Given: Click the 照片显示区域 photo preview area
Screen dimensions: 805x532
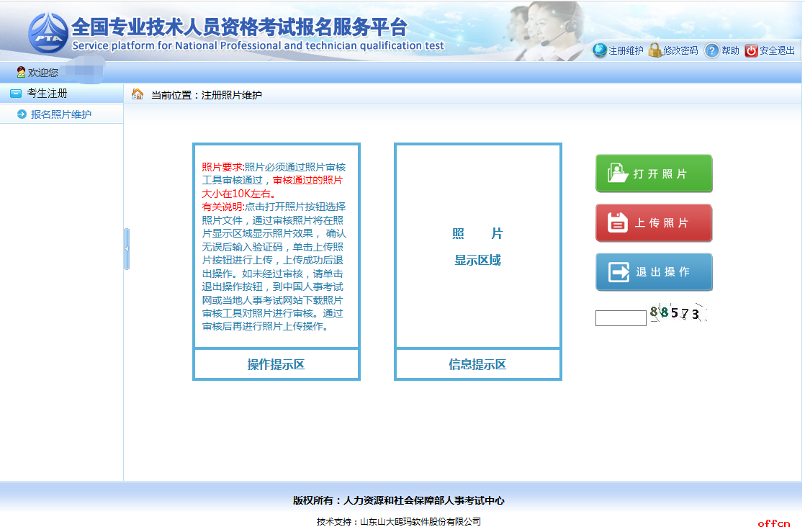Looking at the screenshot, I should (x=477, y=246).
